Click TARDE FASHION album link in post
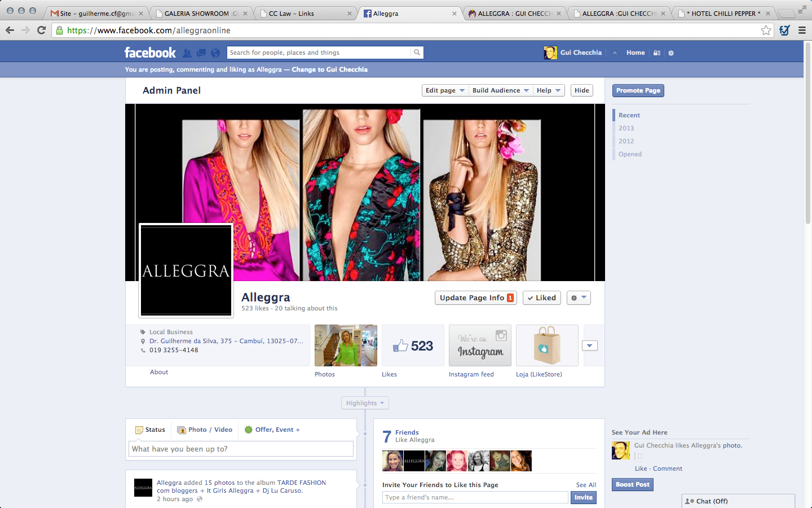The width and height of the screenshot is (812, 508). (x=302, y=483)
